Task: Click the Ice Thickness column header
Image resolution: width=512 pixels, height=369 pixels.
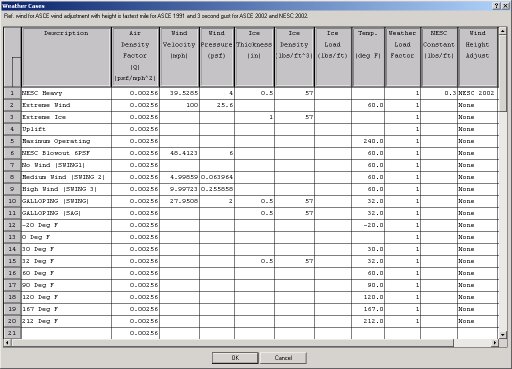Action: click(x=254, y=57)
